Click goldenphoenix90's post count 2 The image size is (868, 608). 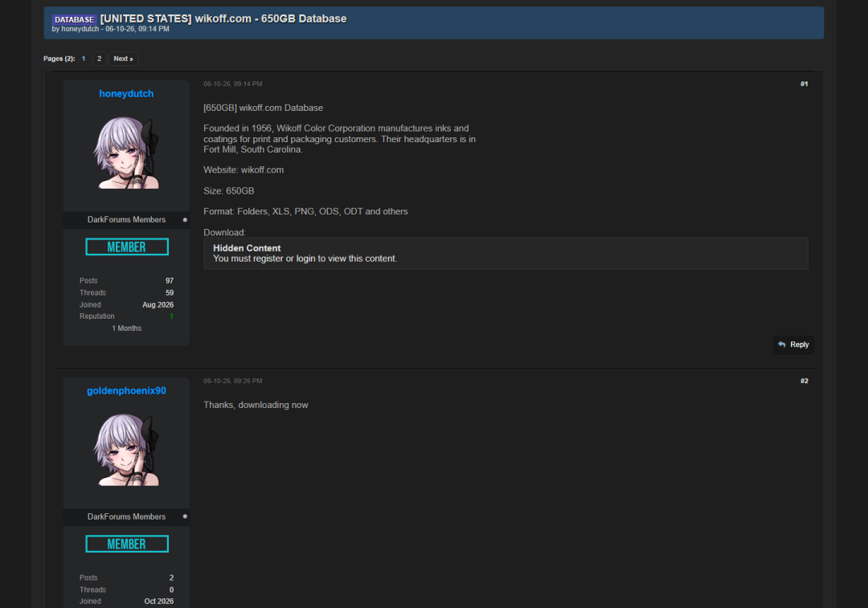pos(172,577)
